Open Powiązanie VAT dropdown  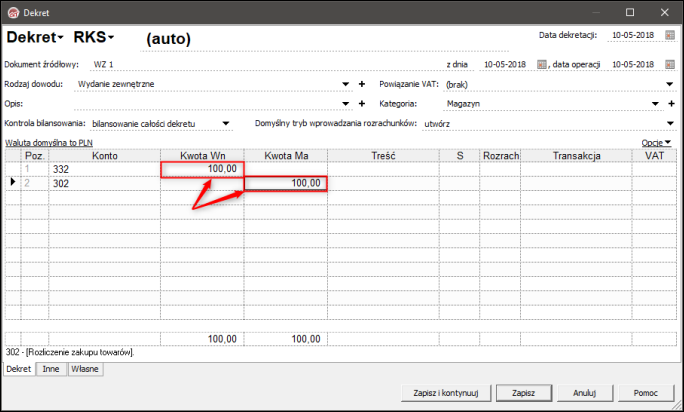click(x=670, y=84)
